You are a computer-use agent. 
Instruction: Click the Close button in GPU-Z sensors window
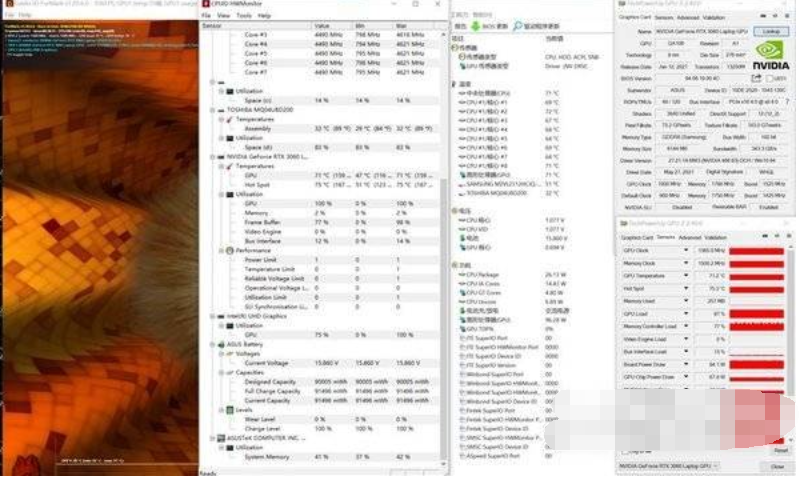coord(778,466)
